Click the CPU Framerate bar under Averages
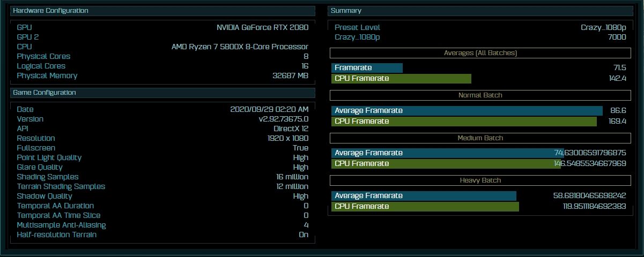The image size is (644, 257). [x=401, y=79]
